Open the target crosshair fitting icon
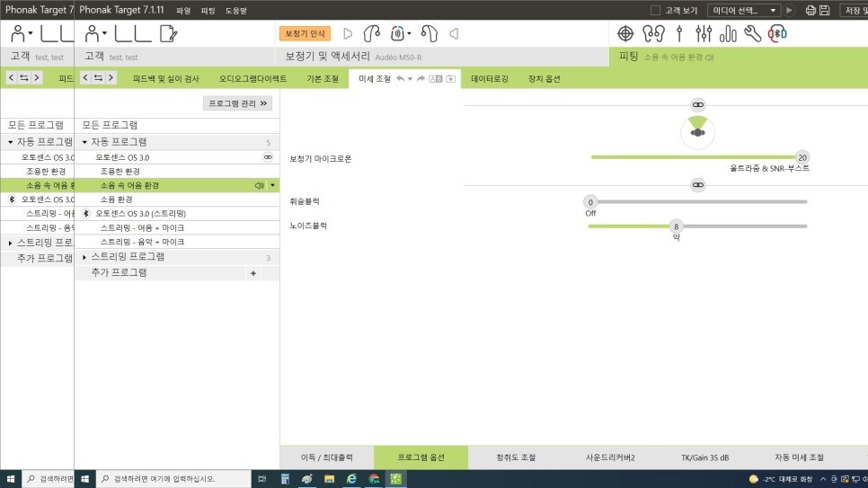868x488 pixels. (x=625, y=34)
